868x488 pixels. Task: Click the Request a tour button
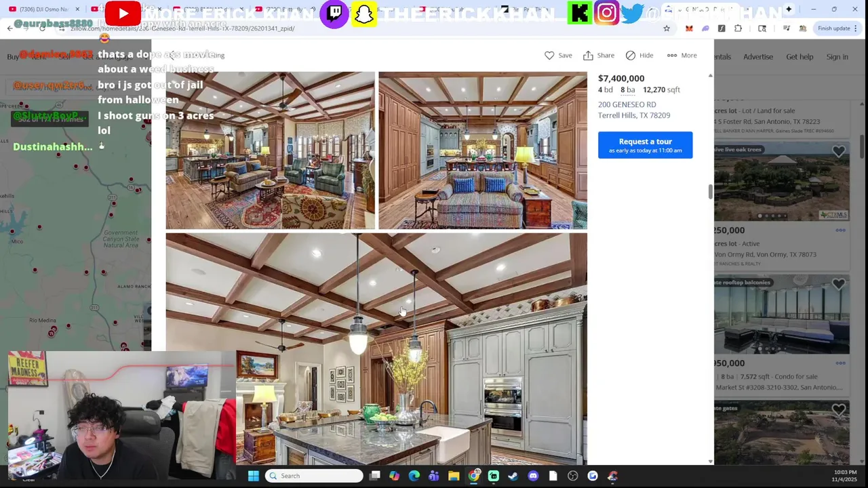coord(646,145)
